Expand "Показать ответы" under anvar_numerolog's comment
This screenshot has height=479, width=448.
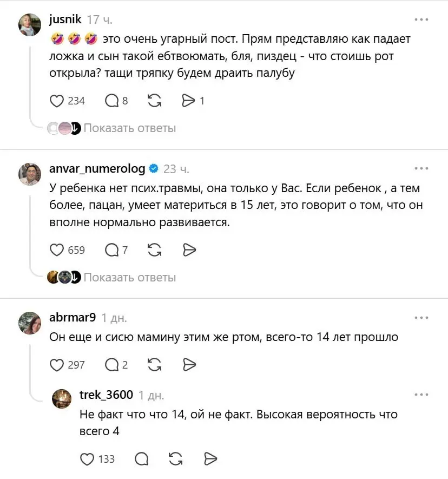point(130,277)
